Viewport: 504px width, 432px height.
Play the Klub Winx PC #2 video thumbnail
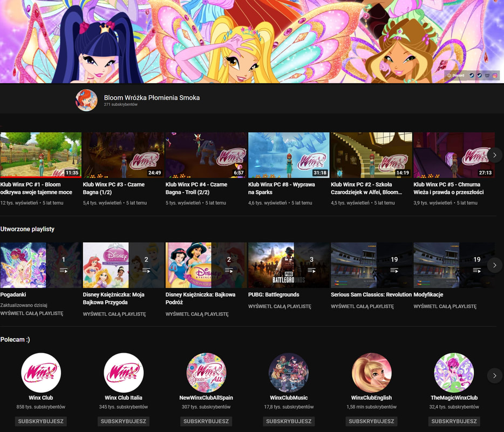pyautogui.click(x=371, y=155)
